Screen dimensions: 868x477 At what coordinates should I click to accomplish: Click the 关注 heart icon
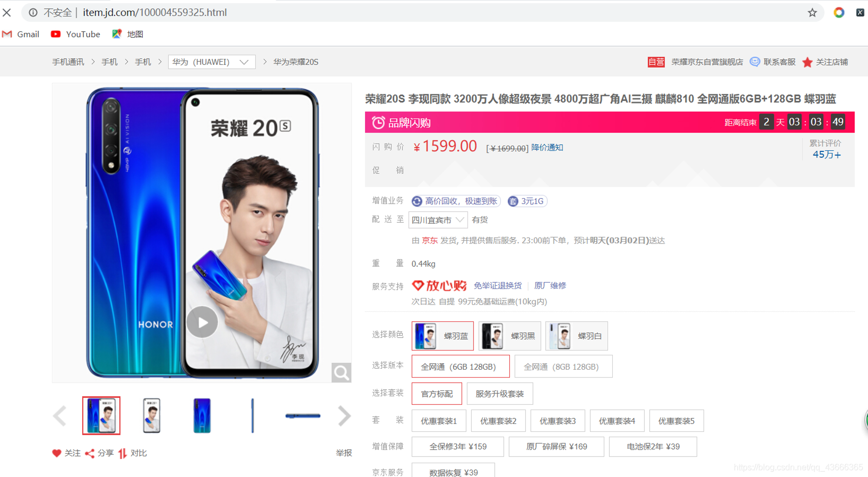click(56, 453)
